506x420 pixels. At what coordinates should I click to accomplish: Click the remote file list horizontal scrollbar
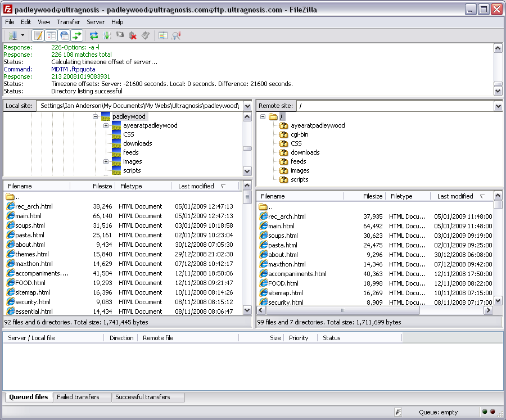tap(343, 310)
